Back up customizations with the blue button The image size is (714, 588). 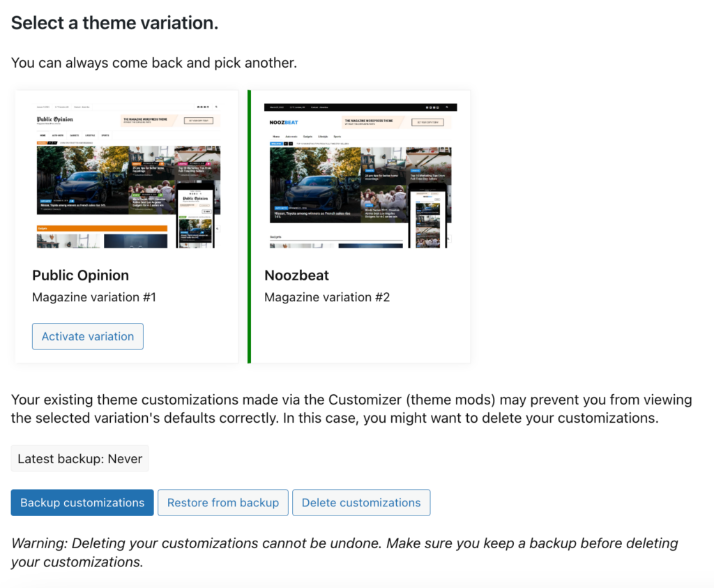click(82, 503)
